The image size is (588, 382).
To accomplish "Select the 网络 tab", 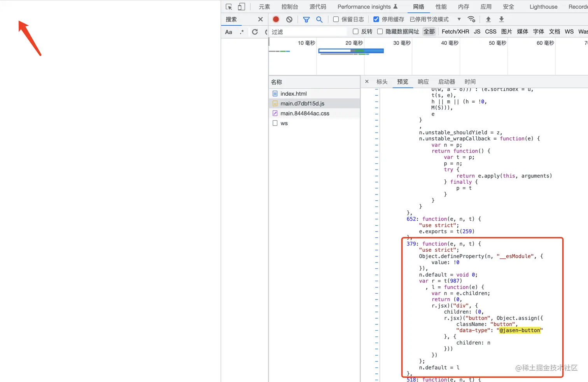I will [x=418, y=7].
